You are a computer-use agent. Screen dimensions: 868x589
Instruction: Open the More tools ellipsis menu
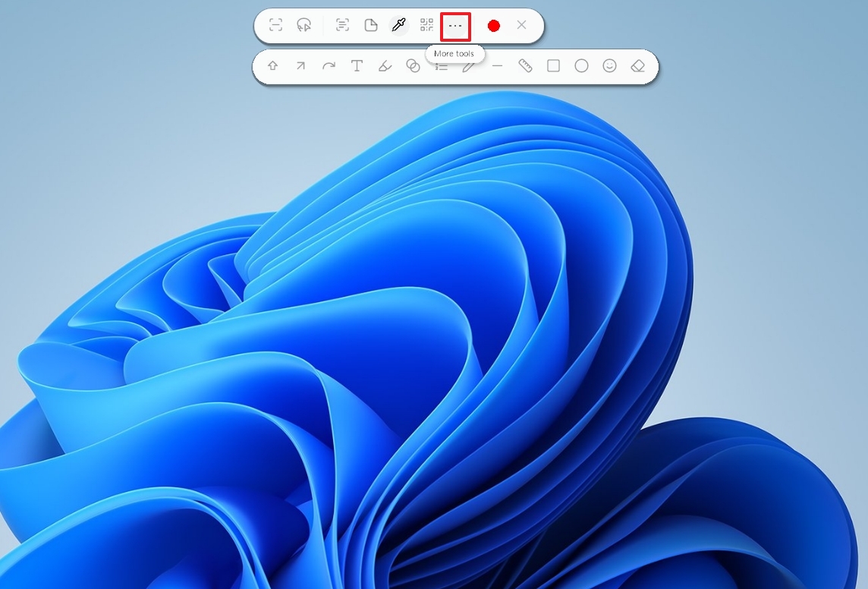point(455,26)
